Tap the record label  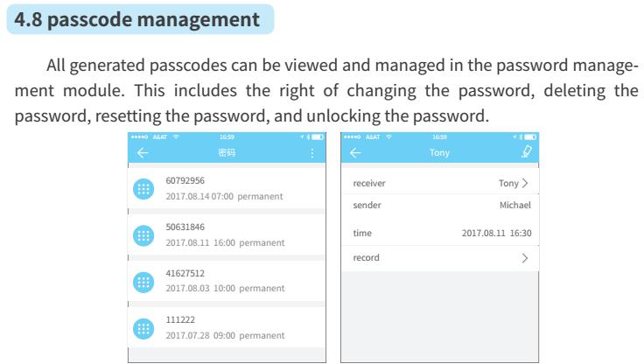pos(366,257)
